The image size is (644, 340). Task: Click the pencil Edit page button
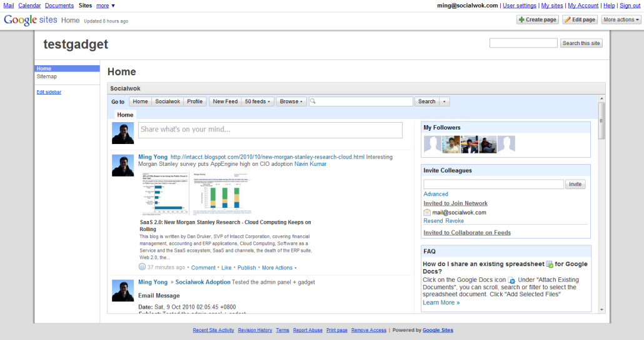pos(580,20)
